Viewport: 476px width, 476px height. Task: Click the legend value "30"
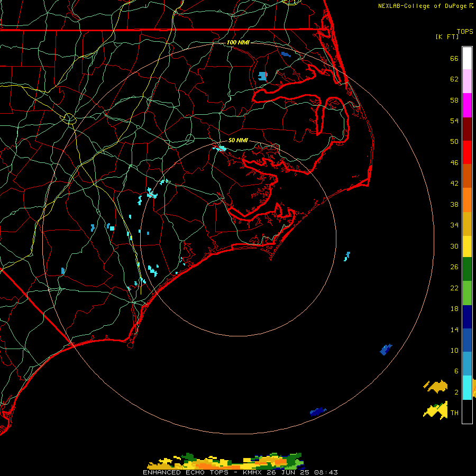click(454, 246)
